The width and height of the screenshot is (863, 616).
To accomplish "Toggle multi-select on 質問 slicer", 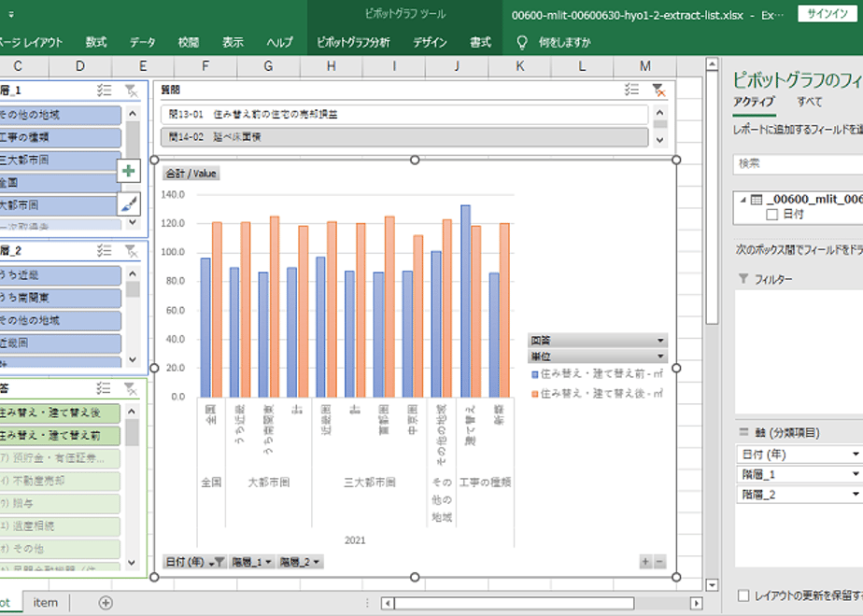I will point(631,90).
